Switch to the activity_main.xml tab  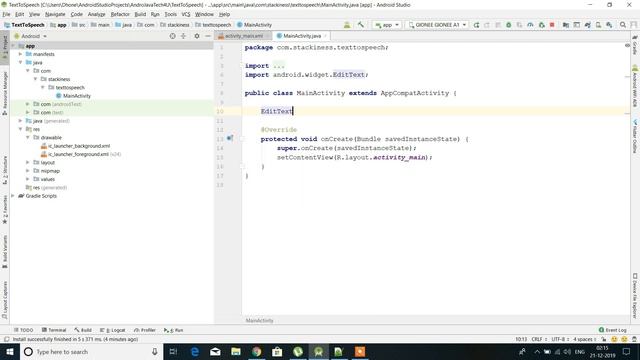(243, 36)
